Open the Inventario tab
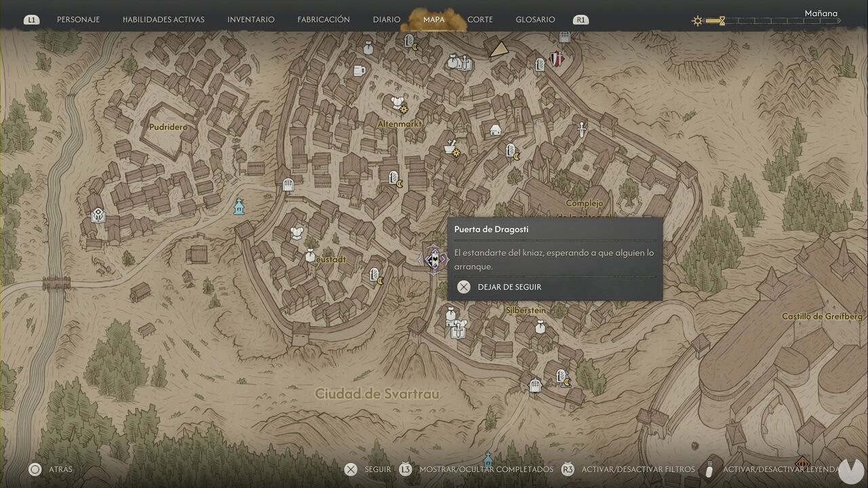Image resolution: width=868 pixels, height=488 pixels. tap(251, 20)
